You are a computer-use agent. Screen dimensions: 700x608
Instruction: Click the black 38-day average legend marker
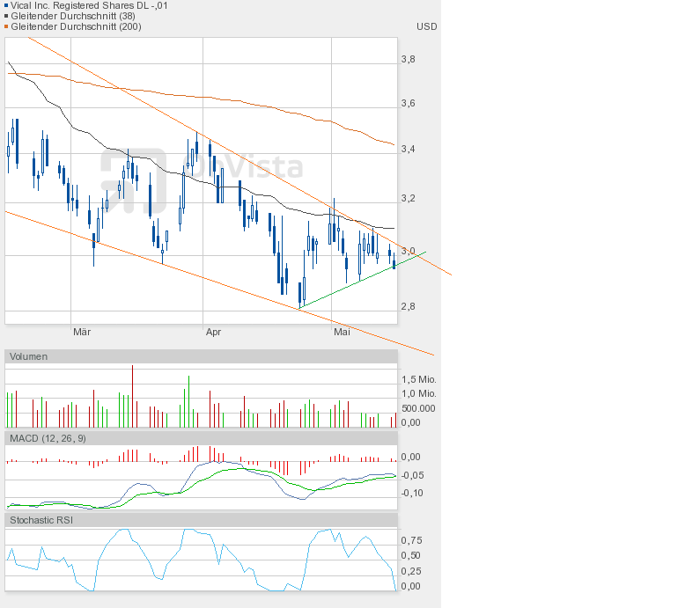6,16
